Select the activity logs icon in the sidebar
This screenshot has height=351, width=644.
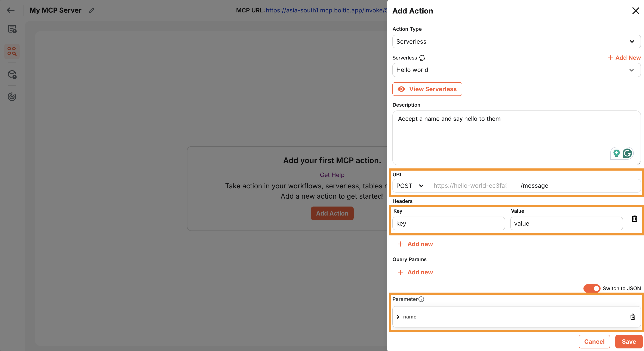click(x=12, y=29)
